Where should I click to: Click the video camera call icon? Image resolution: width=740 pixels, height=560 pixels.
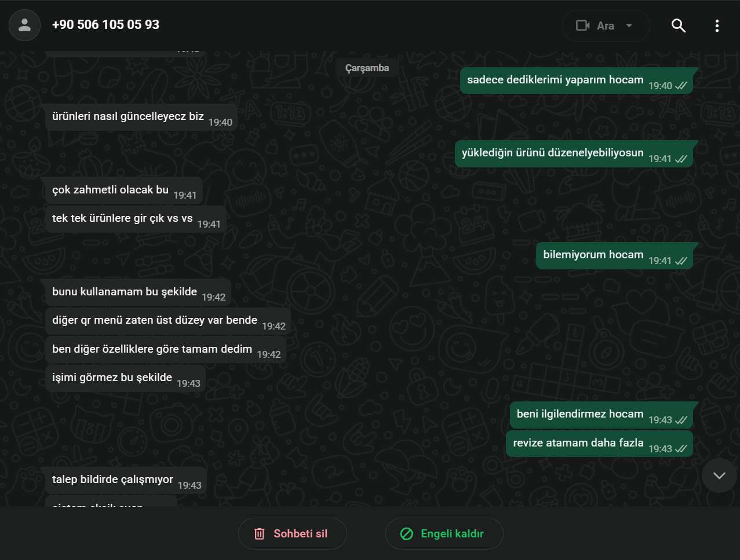coord(582,25)
